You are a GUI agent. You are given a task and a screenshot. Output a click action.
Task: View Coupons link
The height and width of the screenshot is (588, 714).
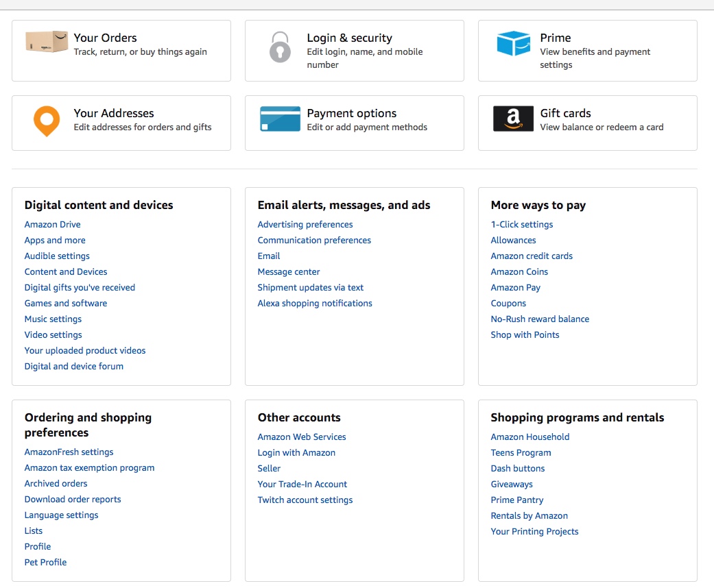point(508,303)
